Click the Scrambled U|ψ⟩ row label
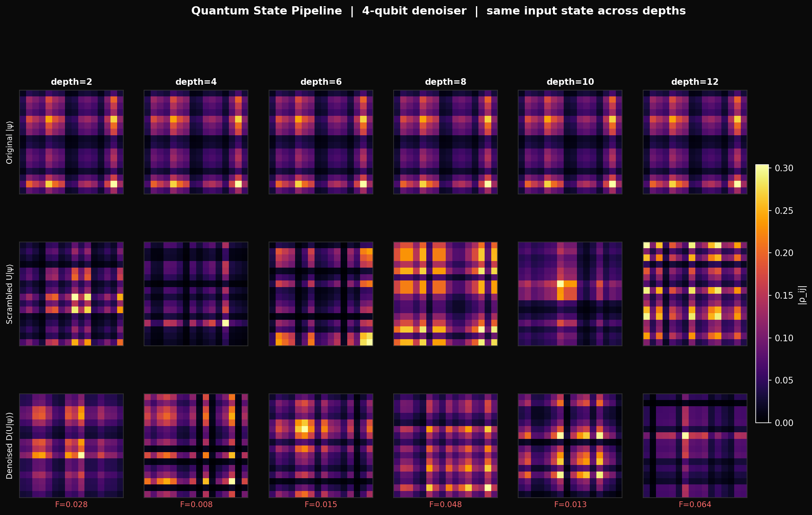Image resolution: width=812 pixels, height=515 pixels. tap(10, 294)
